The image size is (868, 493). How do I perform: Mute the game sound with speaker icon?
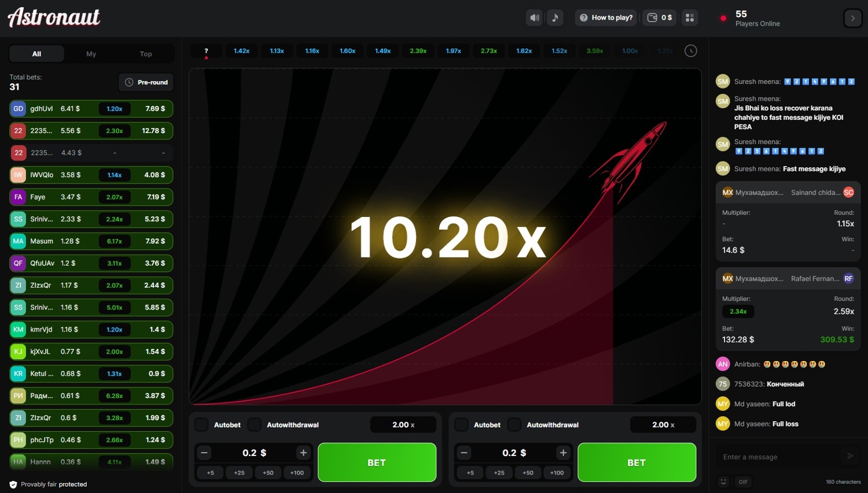(535, 18)
